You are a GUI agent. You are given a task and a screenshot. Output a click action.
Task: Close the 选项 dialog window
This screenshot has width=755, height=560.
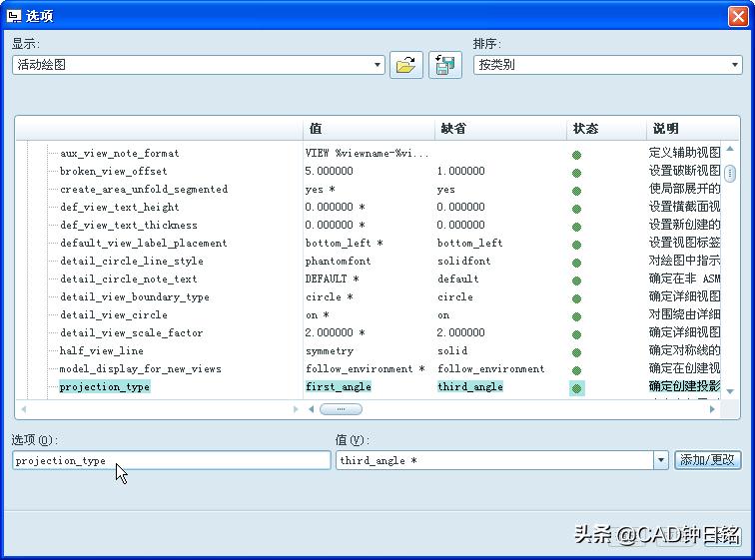[x=738, y=16]
